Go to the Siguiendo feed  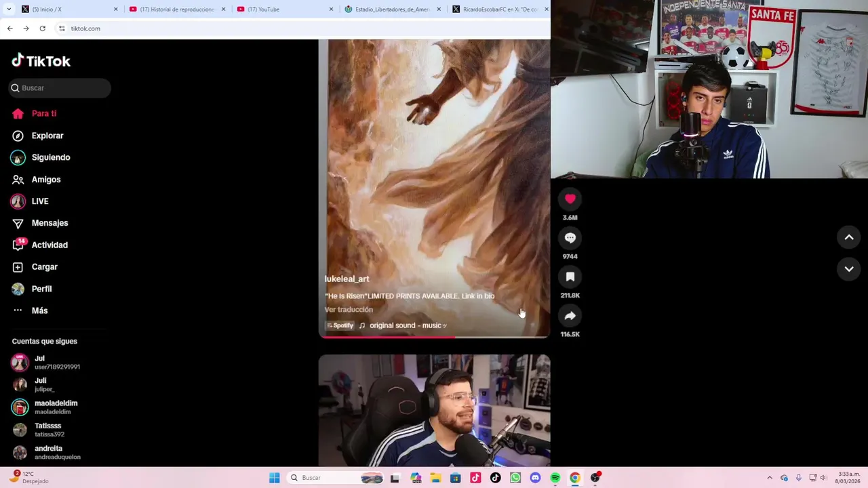coord(41,157)
